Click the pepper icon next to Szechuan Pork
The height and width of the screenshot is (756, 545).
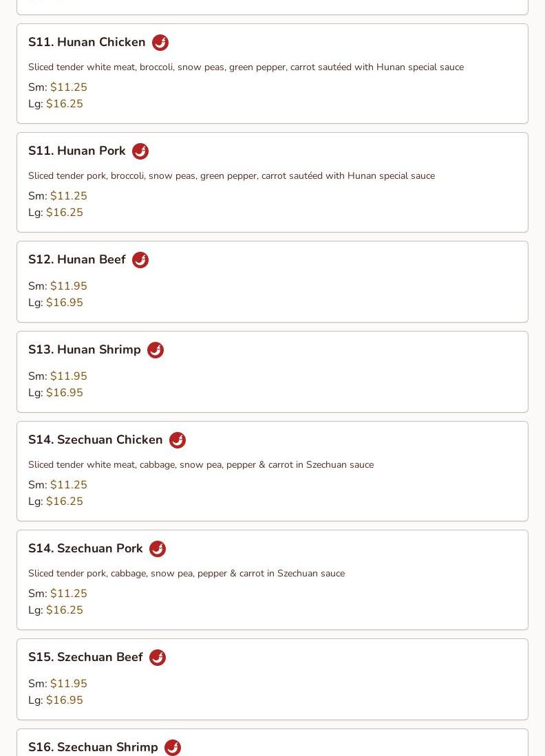(x=157, y=548)
